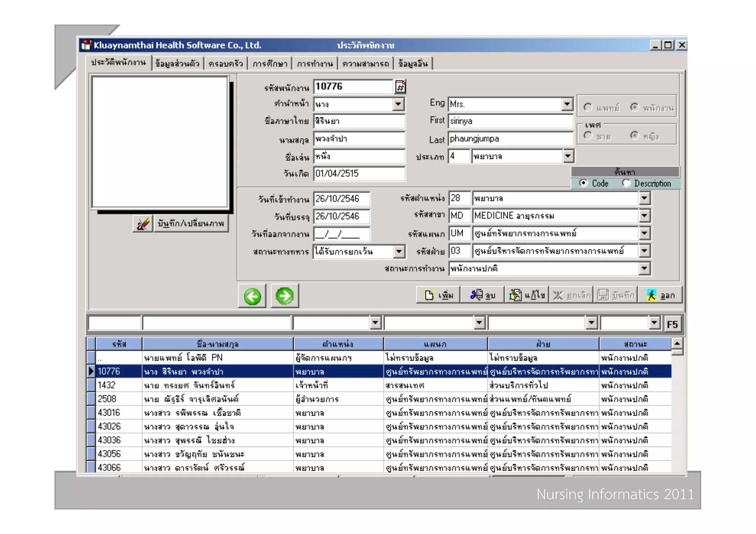Click the employee code lookup icon

coord(400,87)
